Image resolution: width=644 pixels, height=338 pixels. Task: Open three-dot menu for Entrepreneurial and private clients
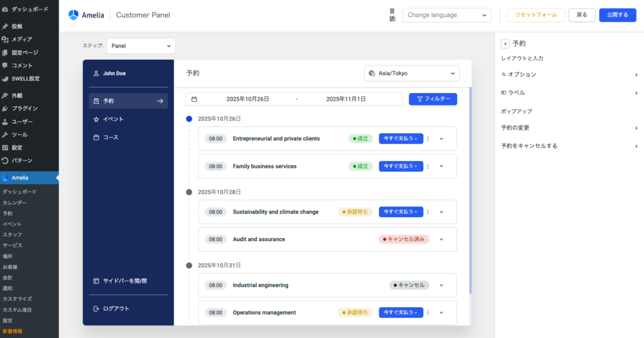click(428, 138)
